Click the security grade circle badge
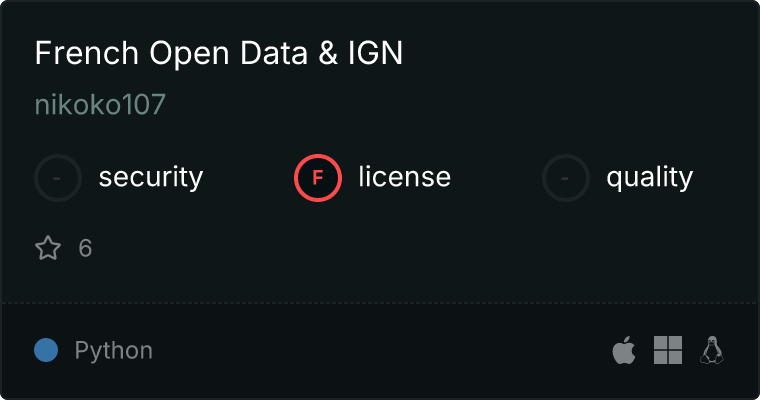Screen dimensions: 760x400 coord(58,178)
